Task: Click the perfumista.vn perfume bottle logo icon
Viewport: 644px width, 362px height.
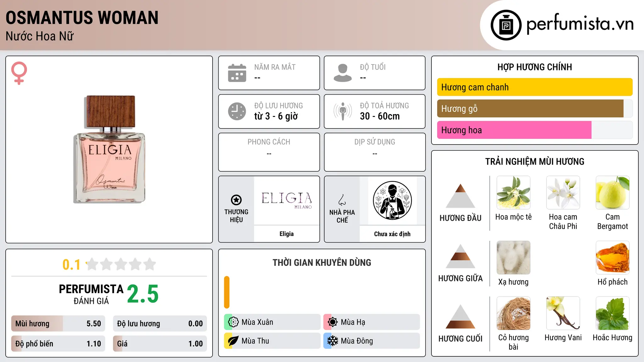Action: point(506,25)
